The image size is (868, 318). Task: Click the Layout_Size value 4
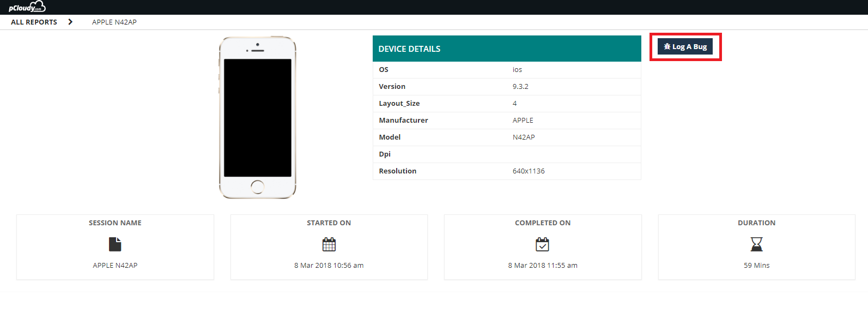pos(514,104)
